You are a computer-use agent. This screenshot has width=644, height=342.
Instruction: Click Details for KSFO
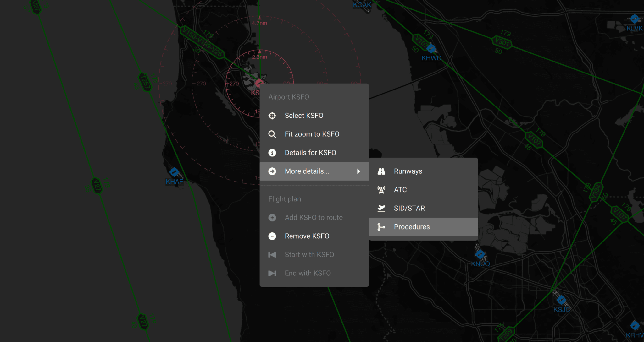point(310,153)
